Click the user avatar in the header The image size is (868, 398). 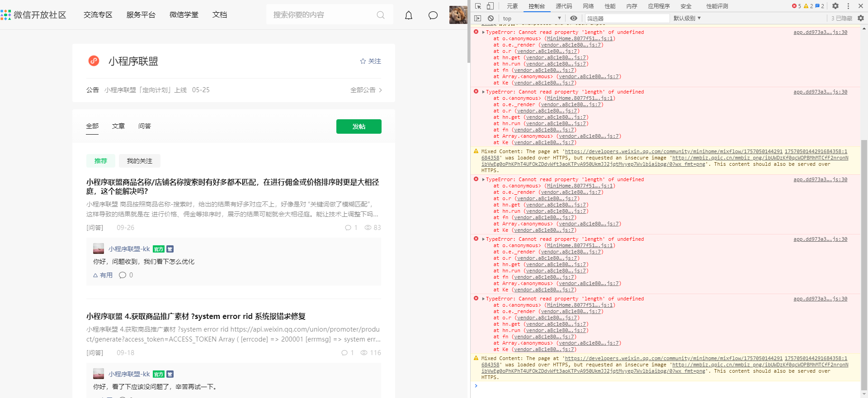pos(458,15)
